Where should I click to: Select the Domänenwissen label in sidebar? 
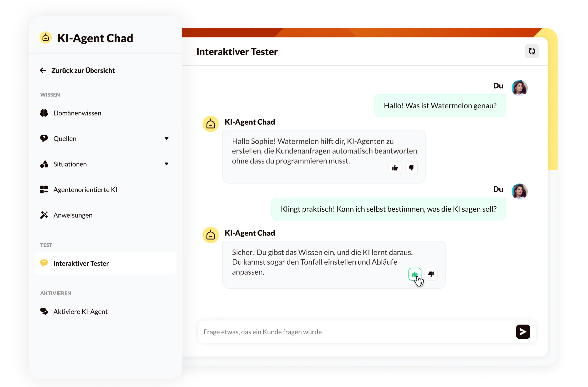77,113
